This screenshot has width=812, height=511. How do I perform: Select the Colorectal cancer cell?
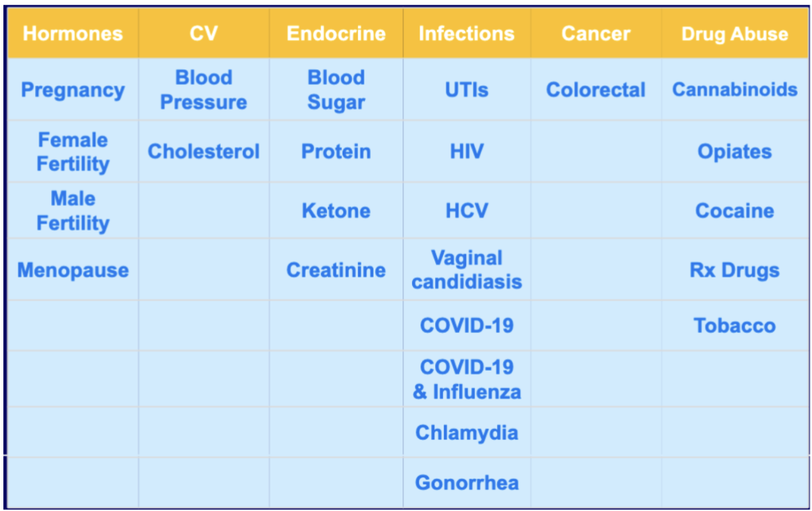click(x=596, y=90)
